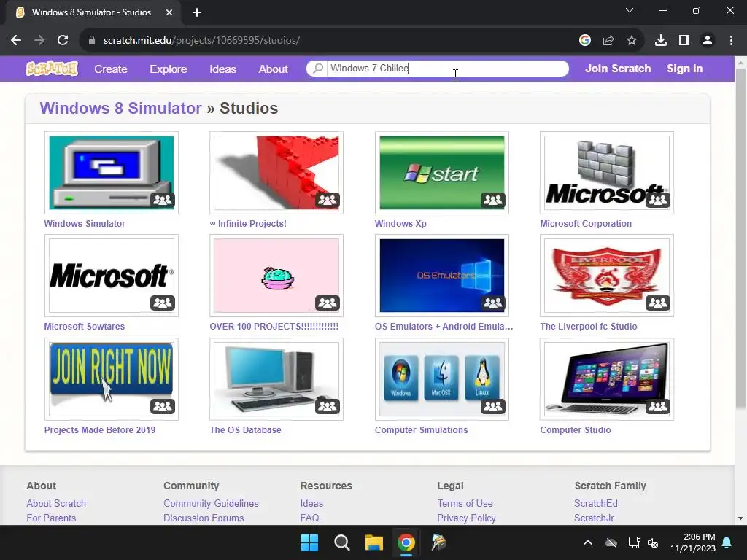Open the Google icon in address bar
Screen dimensions: 747x560
pyautogui.click(x=585, y=41)
